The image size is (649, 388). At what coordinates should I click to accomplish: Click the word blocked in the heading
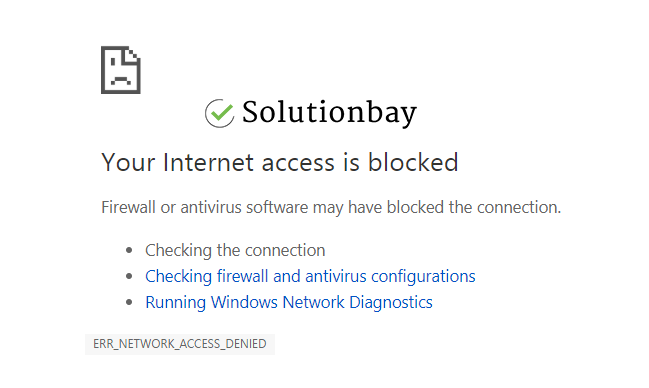pyautogui.click(x=413, y=162)
